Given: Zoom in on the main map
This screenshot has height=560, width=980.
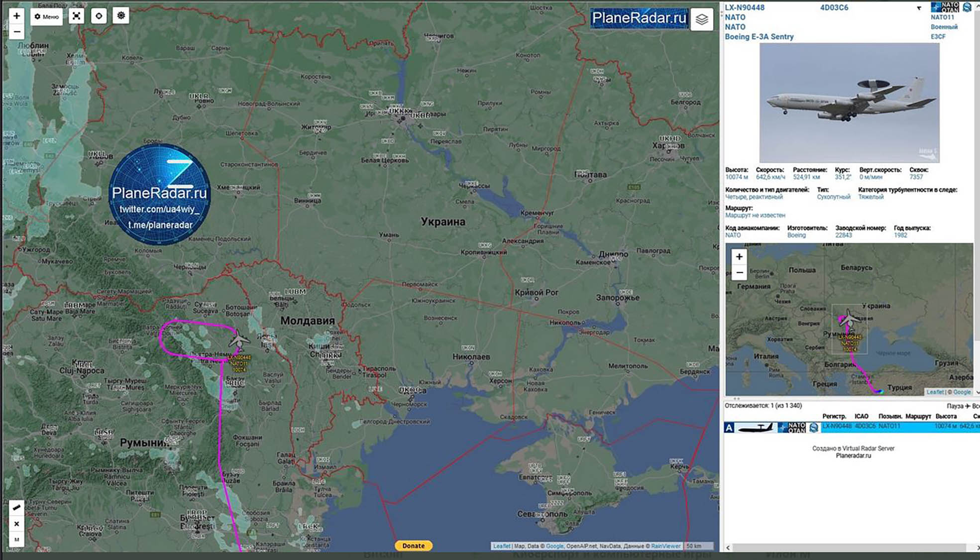Looking at the screenshot, I should (16, 15).
